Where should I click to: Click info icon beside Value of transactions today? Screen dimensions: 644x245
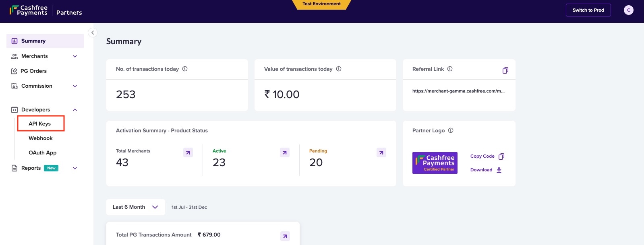point(339,69)
